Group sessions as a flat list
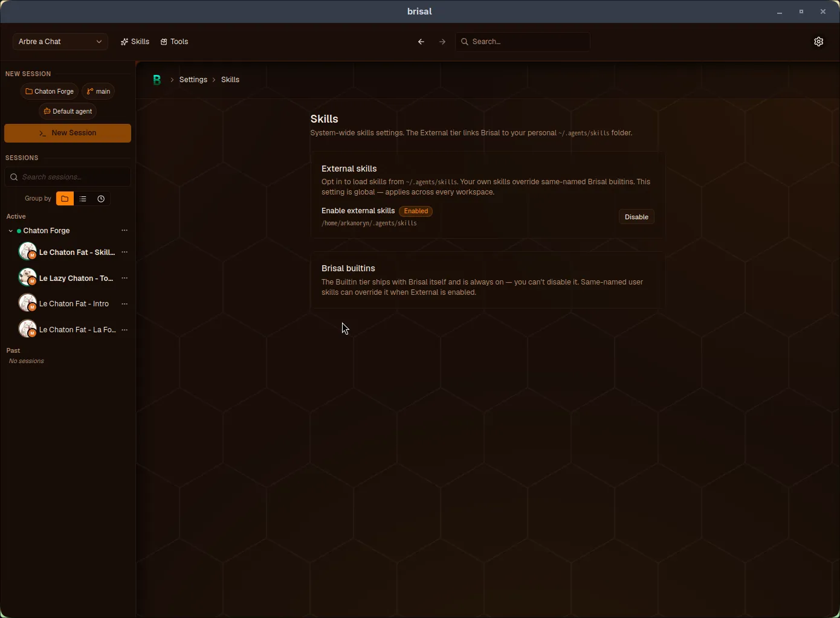Image resolution: width=840 pixels, height=618 pixels. point(83,199)
